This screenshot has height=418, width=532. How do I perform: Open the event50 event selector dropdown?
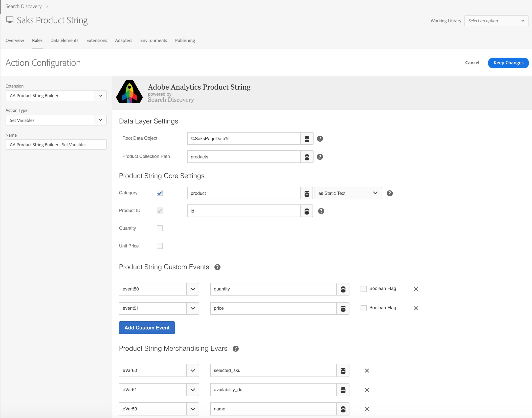pos(193,289)
